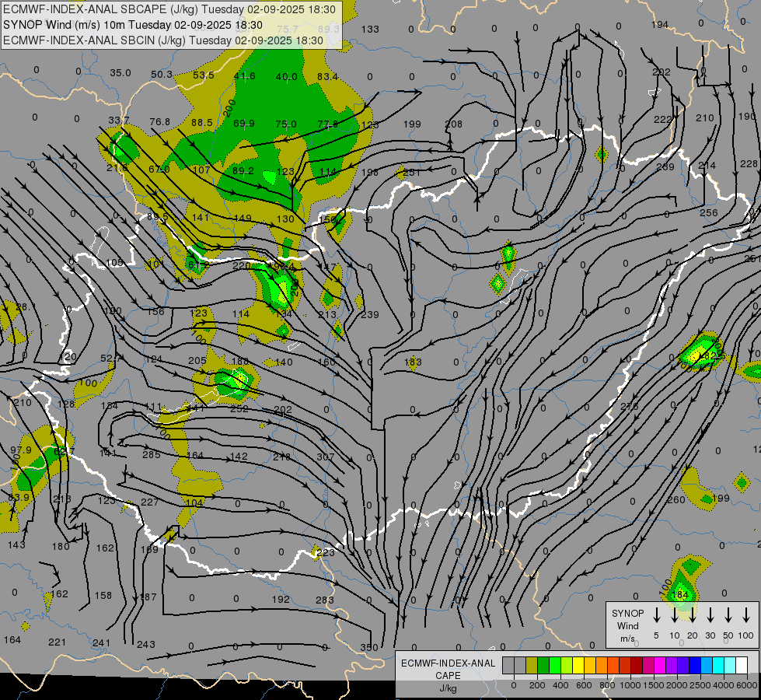Pick the pure yellow swatch in CAPE legend
Image resolution: width=761 pixels, height=700 pixels.
click(578, 666)
